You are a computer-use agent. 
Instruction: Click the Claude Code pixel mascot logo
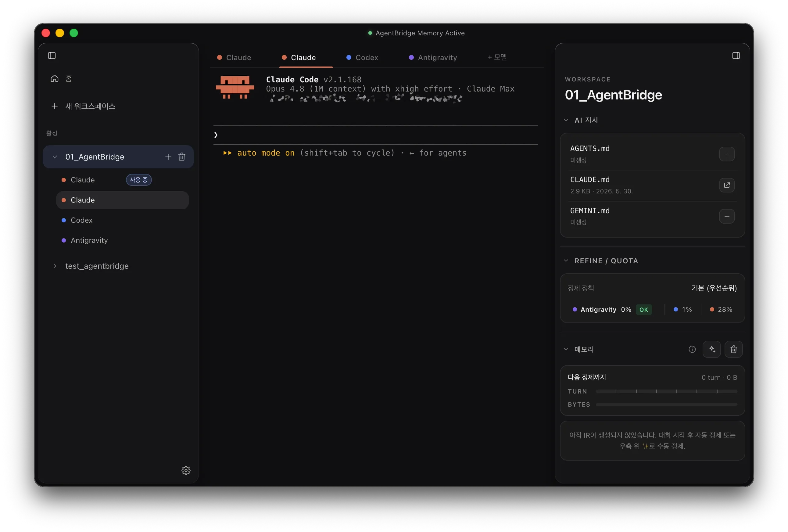[235, 87]
